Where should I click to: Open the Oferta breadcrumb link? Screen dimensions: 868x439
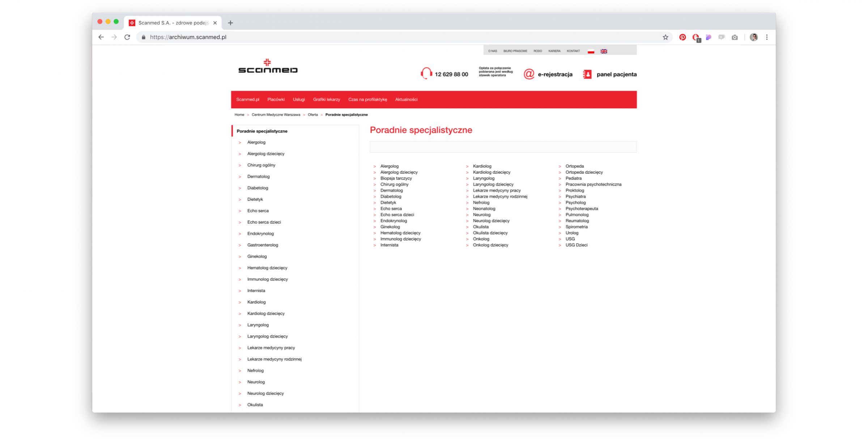point(313,115)
